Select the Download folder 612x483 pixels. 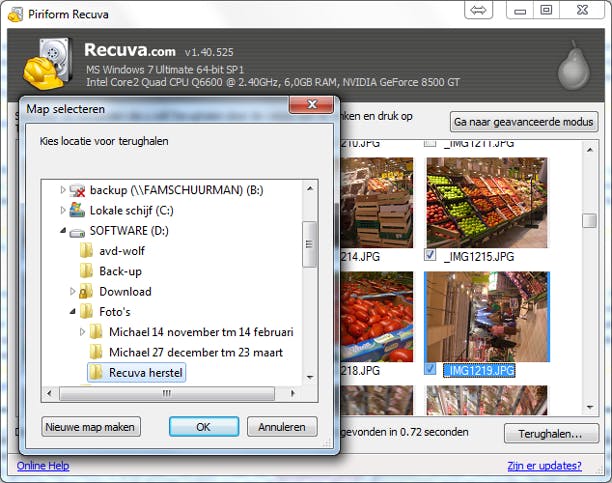pyautogui.click(x=125, y=292)
